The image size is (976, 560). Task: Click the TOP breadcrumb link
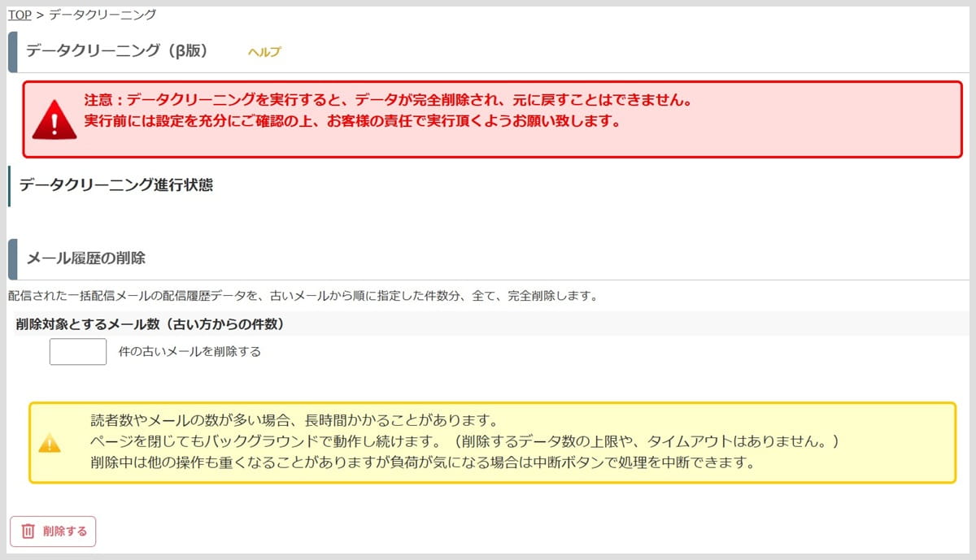tap(20, 15)
